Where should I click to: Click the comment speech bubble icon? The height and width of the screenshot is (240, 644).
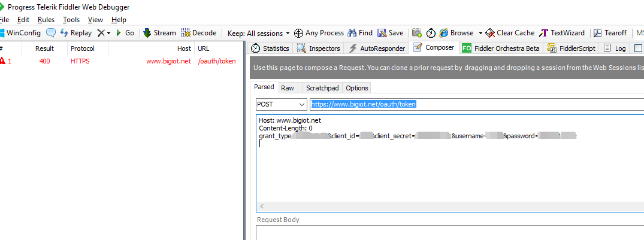pyautogui.click(x=51, y=33)
